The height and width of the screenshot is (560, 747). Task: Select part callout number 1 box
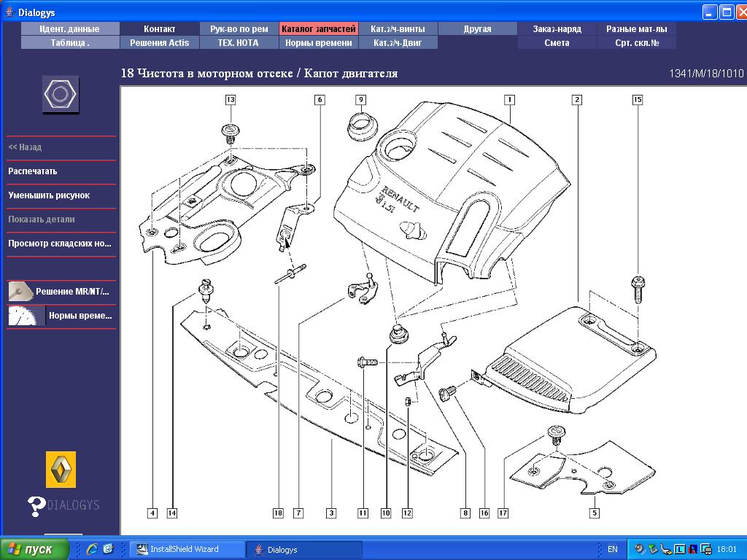510,99
